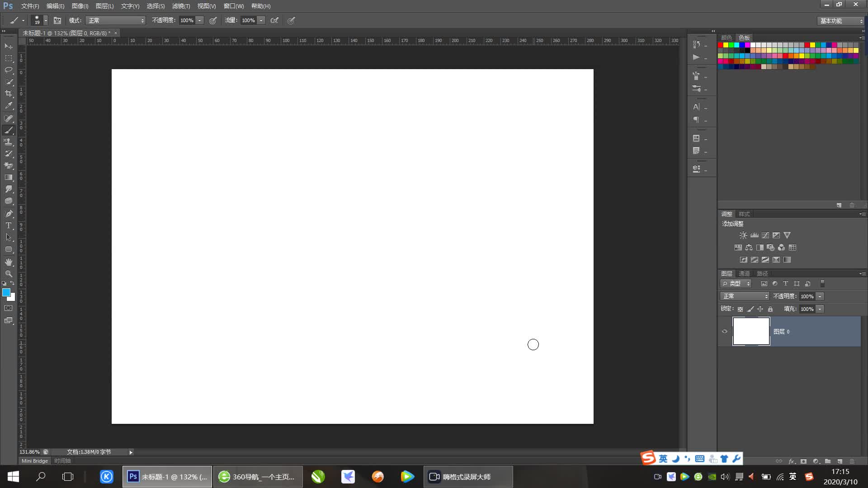
Task: Click the Brightness/Contrast adjustment icon
Action: tap(743, 235)
